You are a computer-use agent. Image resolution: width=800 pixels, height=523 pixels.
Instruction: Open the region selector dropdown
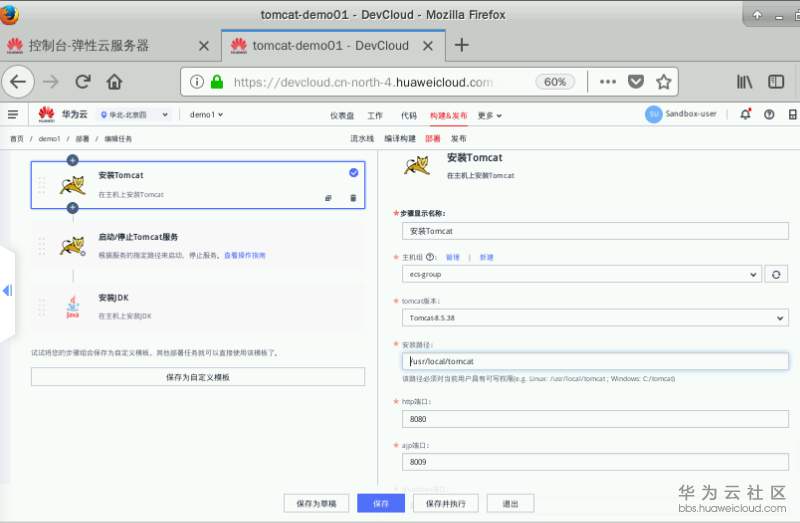tap(135, 115)
